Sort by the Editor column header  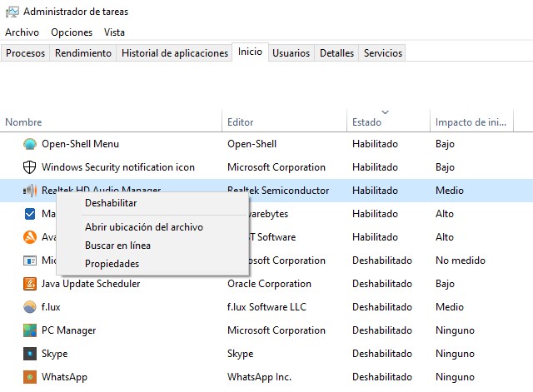(x=285, y=122)
